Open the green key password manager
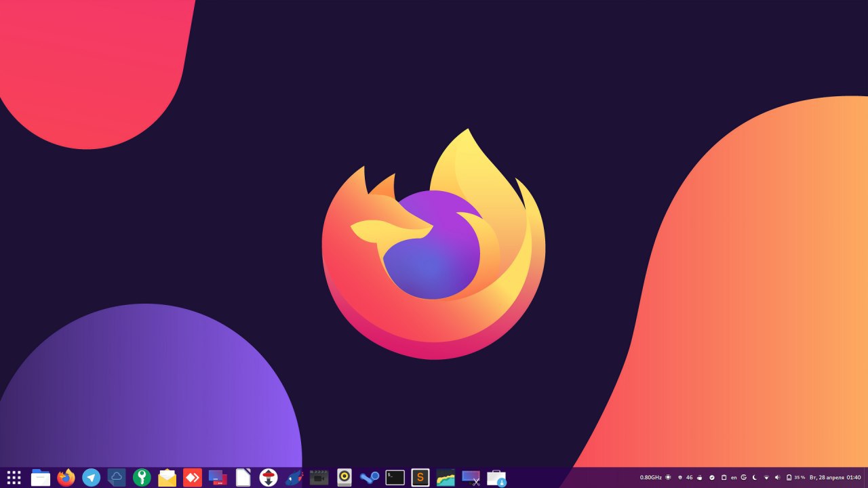 pos(142,477)
